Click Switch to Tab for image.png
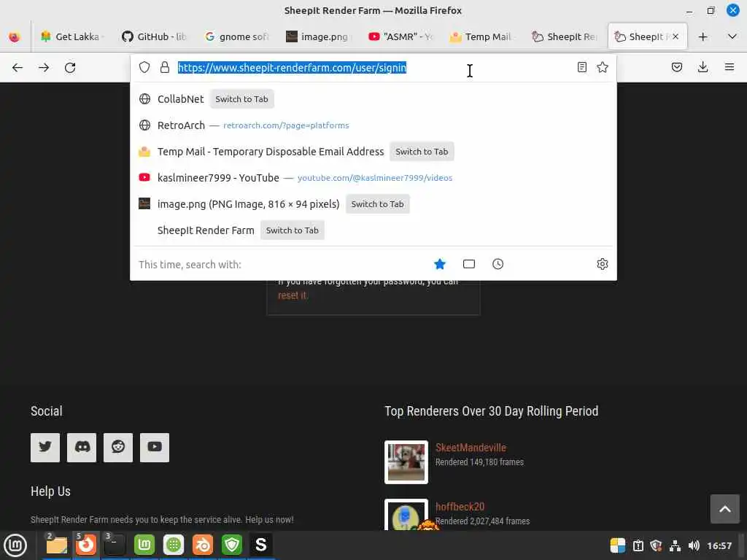 (377, 204)
